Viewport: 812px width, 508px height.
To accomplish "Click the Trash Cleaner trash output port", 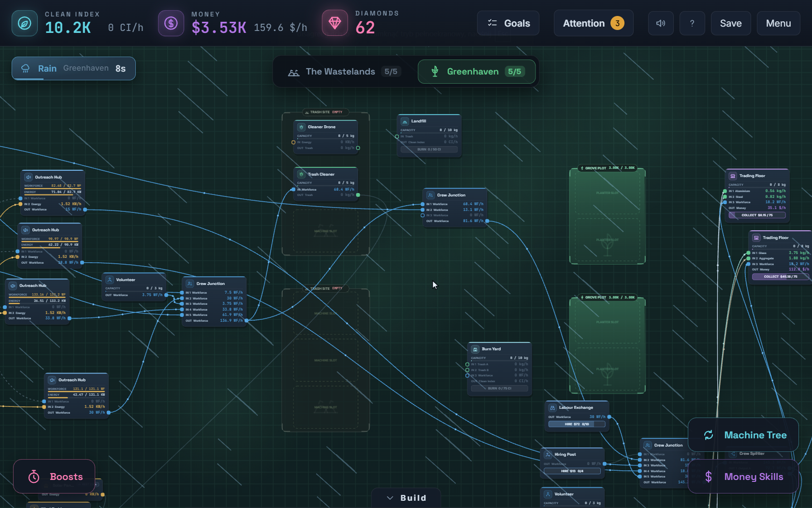I will (x=358, y=195).
